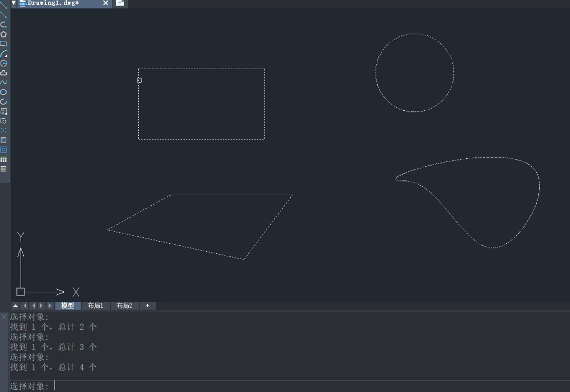Switch to the 布局2 layout tab
The width and height of the screenshot is (570, 392).
(125, 306)
